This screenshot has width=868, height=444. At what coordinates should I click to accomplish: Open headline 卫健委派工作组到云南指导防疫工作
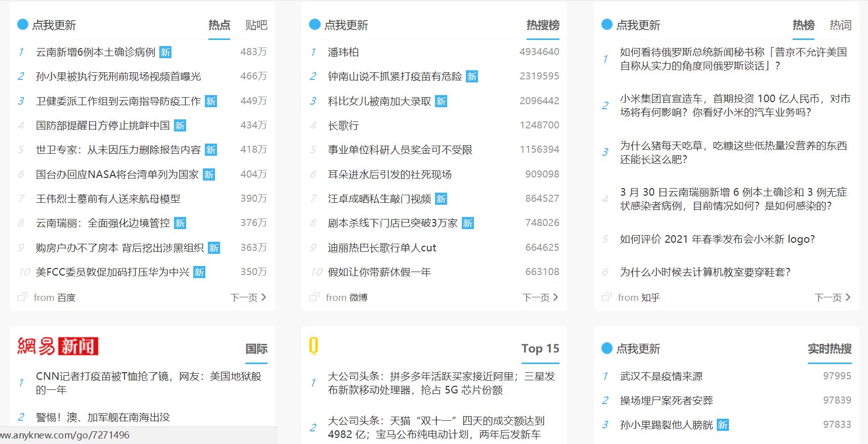click(x=118, y=101)
